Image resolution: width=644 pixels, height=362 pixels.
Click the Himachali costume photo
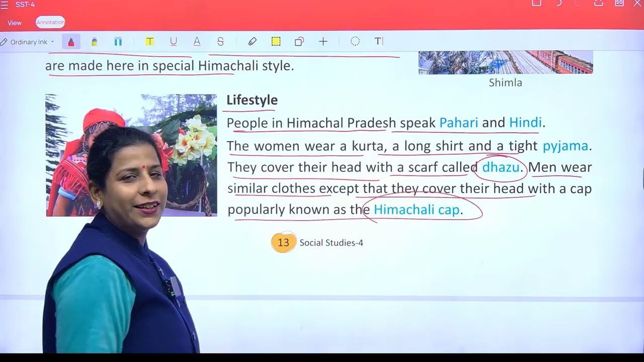click(x=131, y=155)
